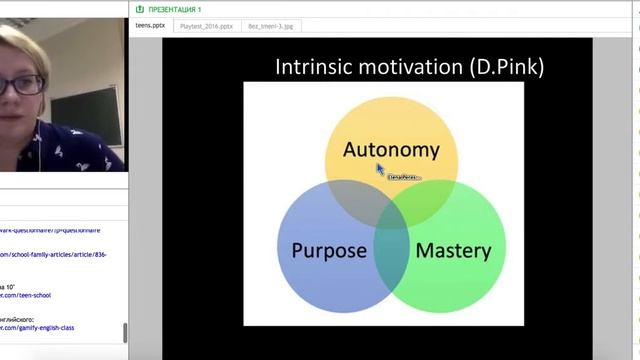Image resolution: width=640 pixels, height=360 pixels.
Task: Click the Purpose label on the slide
Action: coord(329,251)
